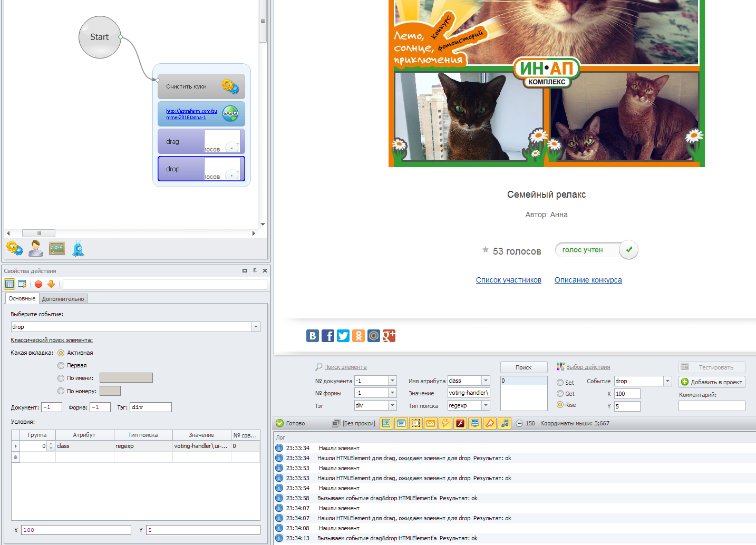Click the canvas horizontal scrollbar right arrow

click(x=254, y=233)
